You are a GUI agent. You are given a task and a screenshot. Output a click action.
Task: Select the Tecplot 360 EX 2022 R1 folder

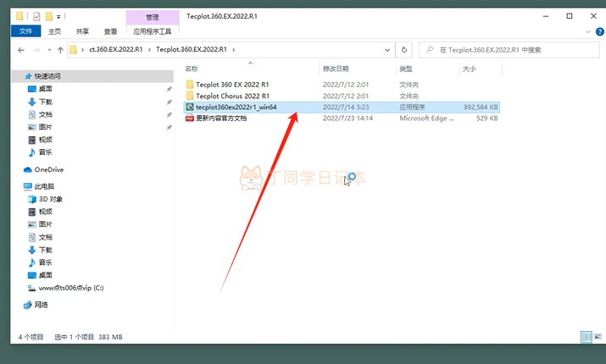coord(231,85)
